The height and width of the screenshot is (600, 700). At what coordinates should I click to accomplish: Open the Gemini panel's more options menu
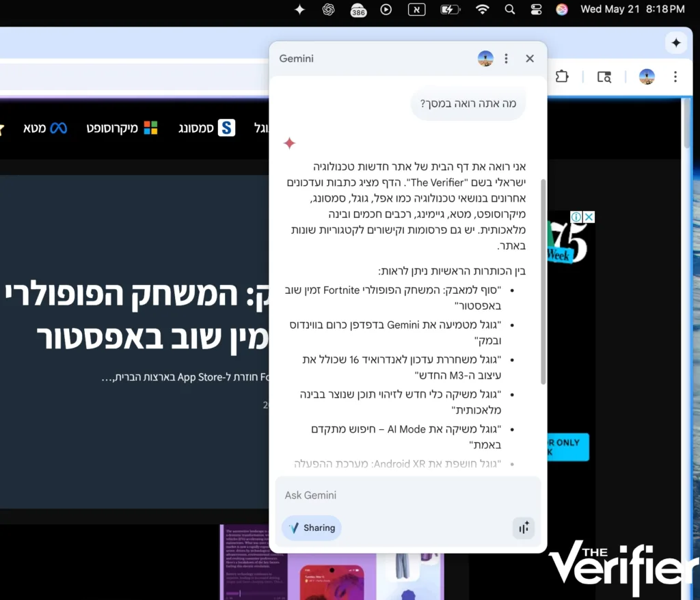coord(506,59)
